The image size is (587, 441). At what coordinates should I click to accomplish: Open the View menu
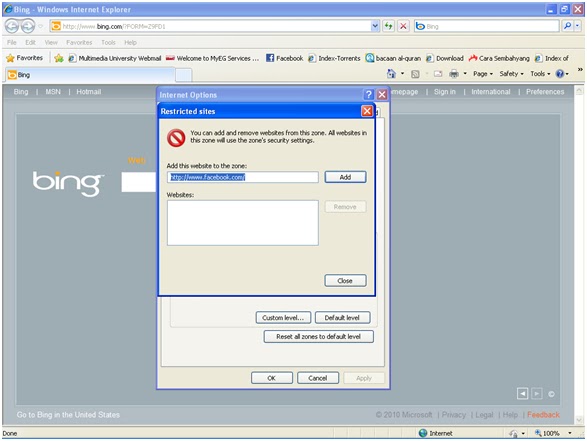(x=51, y=42)
